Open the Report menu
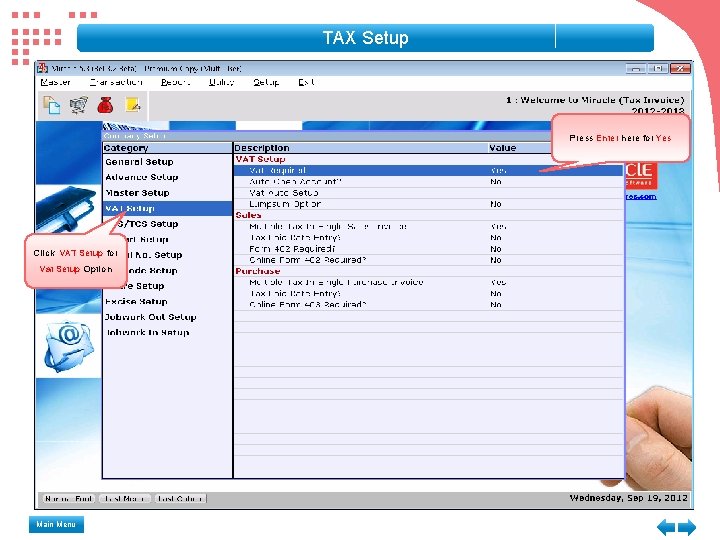Image resolution: width=720 pixels, height=540 pixels. (x=175, y=82)
